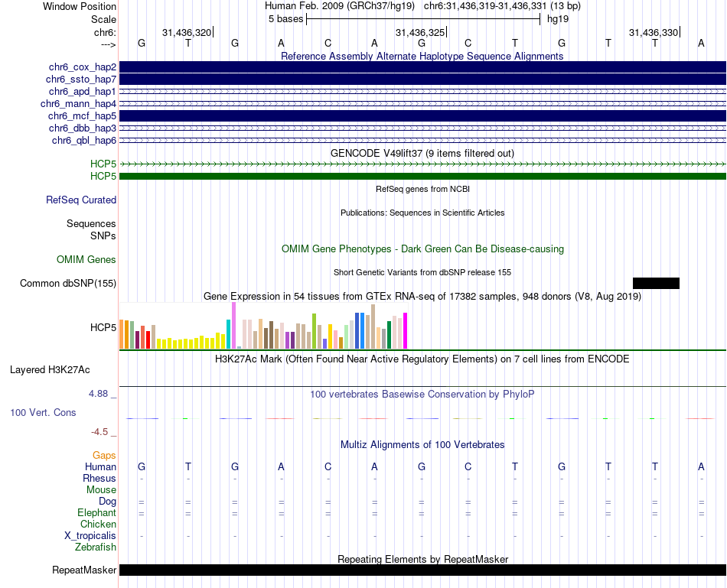Select the Dog species row label
Screen dimensions: 727x588
tap(108, 502)
